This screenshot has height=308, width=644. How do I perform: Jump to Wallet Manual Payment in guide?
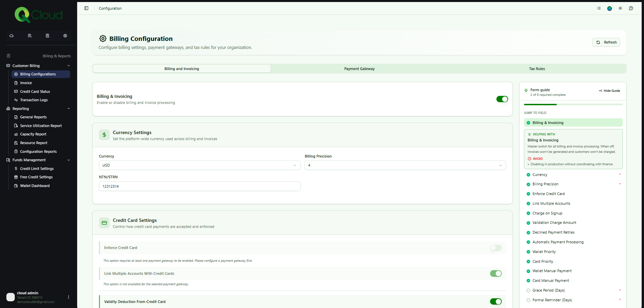click(x=573, y=271)
